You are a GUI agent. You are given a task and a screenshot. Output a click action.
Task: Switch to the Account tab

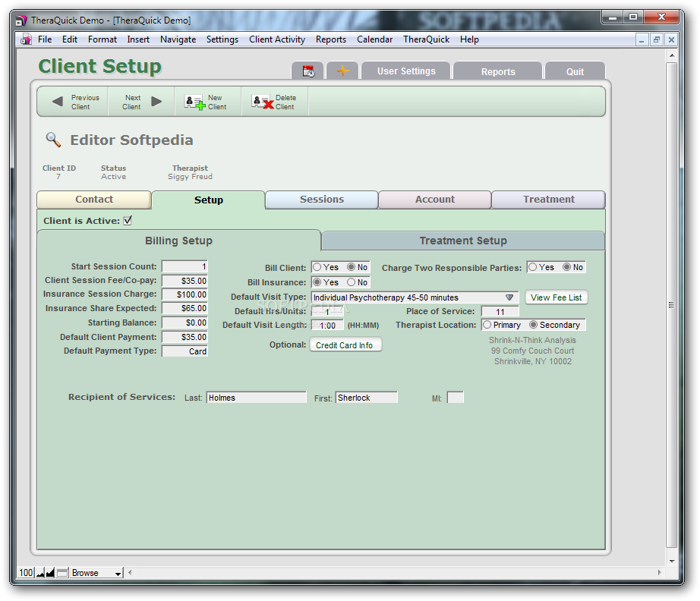tap(435, 200)
